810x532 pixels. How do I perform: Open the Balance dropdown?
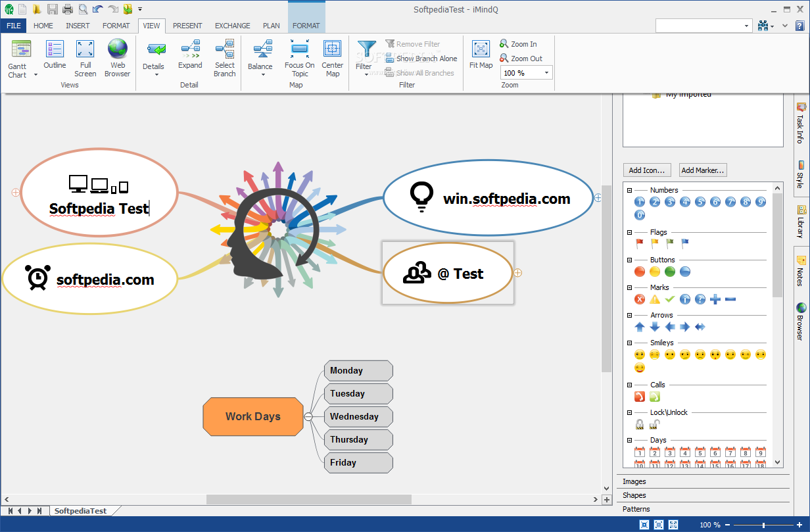tap(263, 74)
